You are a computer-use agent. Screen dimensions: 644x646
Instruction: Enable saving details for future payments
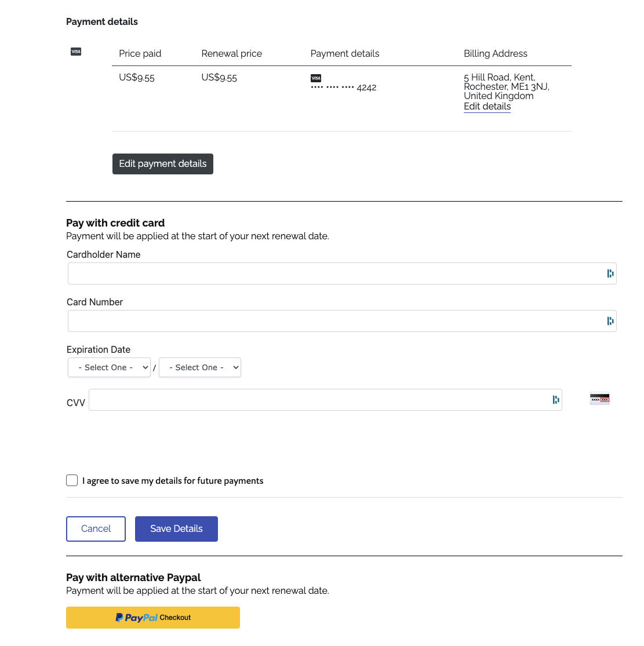tap(71, 480)
